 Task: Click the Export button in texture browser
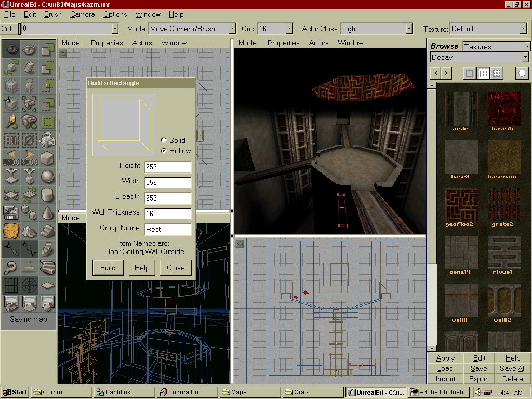(479, 379)
